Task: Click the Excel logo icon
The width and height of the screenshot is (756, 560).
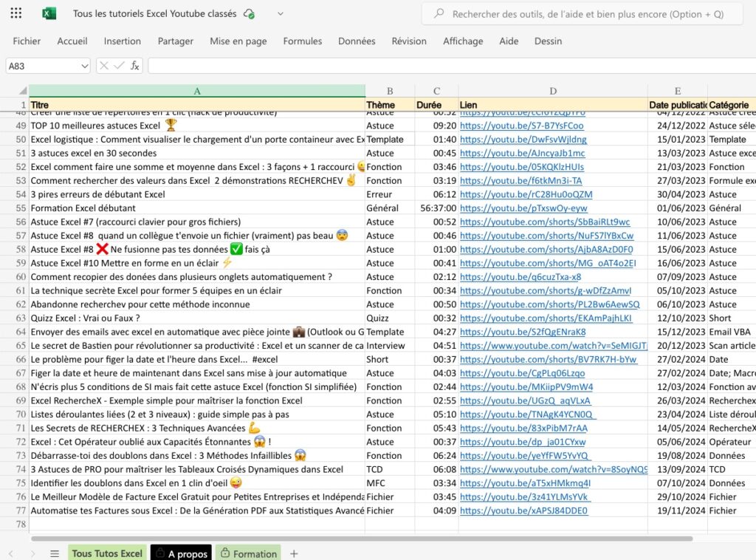Action: (49, 13)
